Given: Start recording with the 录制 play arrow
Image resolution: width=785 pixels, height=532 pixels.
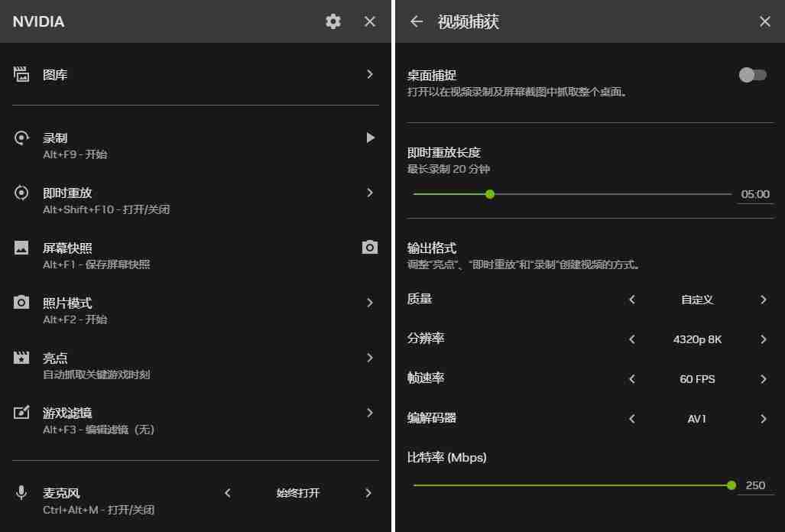Looking at the screenshot, I should point(370,138).
